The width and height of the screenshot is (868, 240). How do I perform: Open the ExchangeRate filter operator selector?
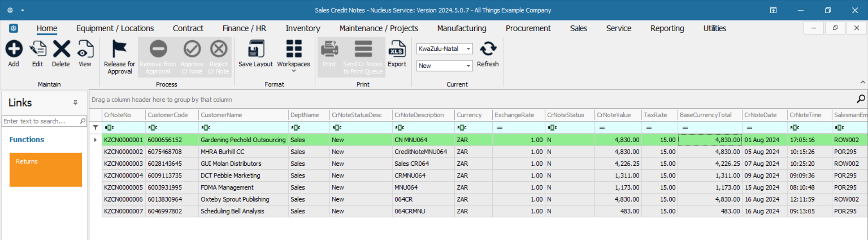[x=500, y=128]
